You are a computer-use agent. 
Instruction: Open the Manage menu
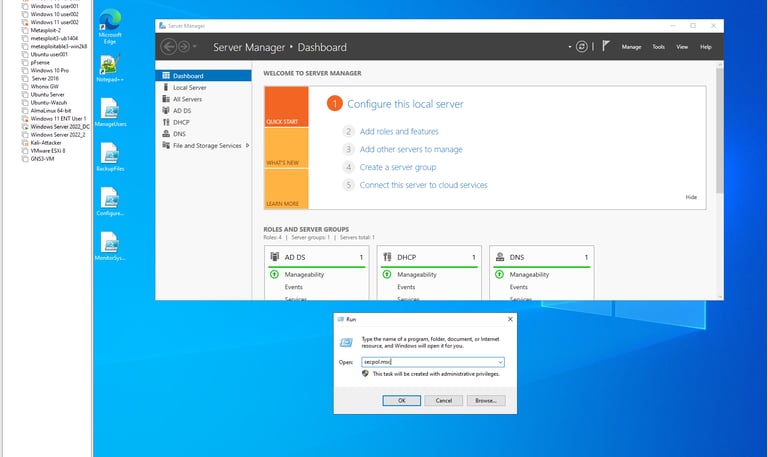[x=631, y=47]
